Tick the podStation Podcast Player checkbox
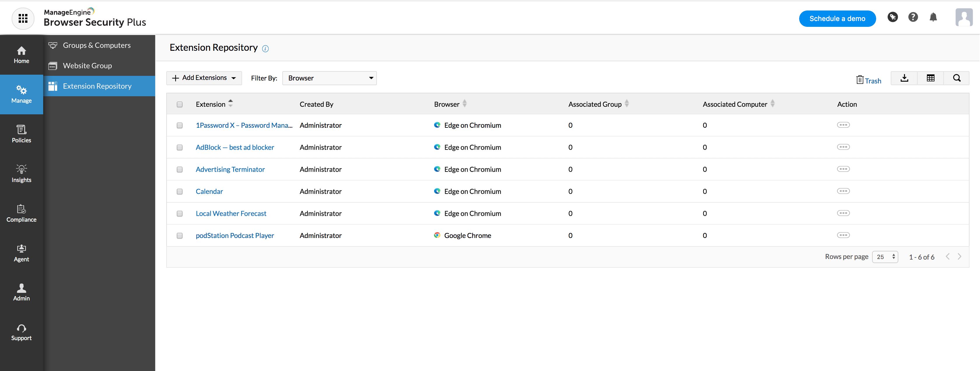 180,236
